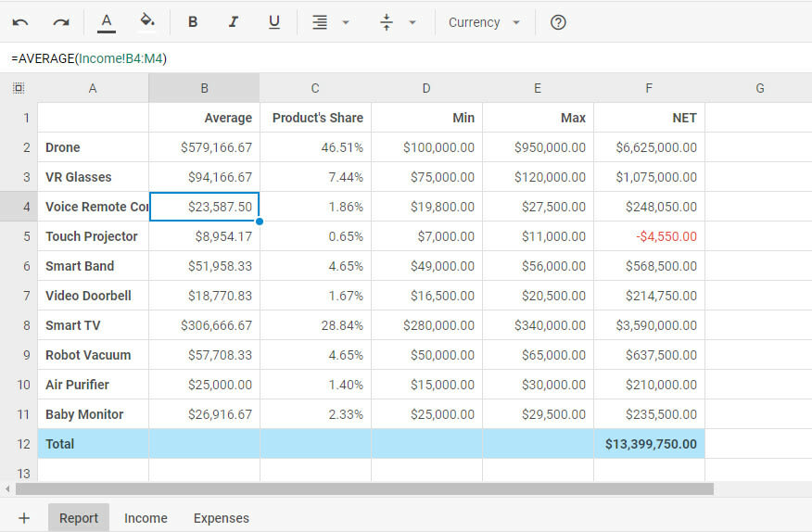Click the Undo arrow icon
This screenshot has height=532, width=812.
pos(20,22)
